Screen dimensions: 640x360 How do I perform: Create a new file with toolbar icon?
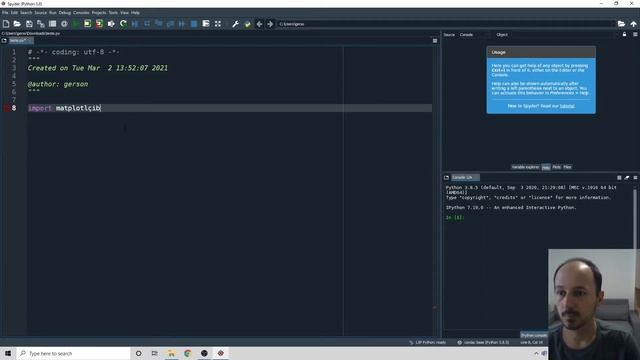6,24
